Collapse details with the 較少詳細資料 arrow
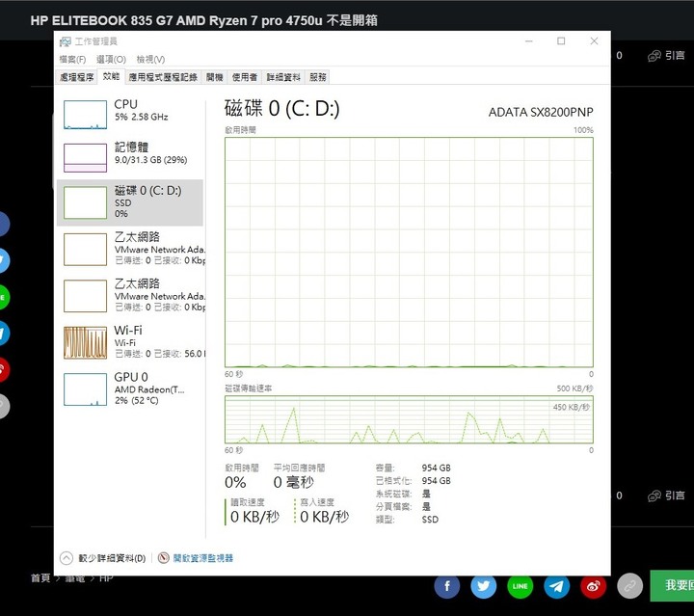Viewport: 694px width, 616px height. [x=67, y=558]
